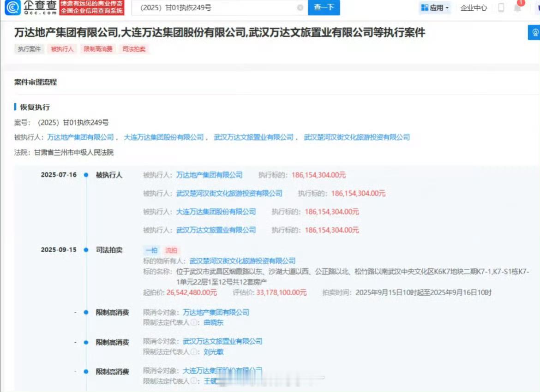Screen dimensions: 540x392
Task: Click the Qcc 企查查 logo icon
Action: coord(13,7)
